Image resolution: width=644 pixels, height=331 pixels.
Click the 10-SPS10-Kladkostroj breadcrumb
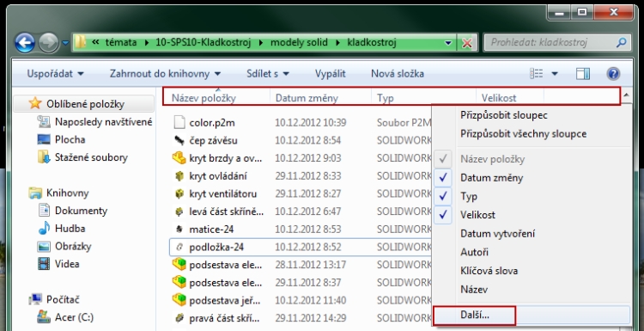(204, 42)
